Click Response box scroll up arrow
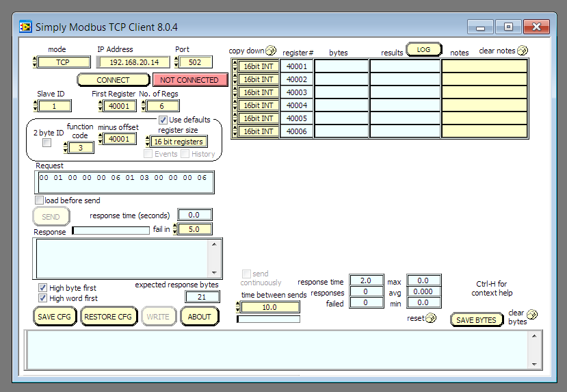567x392 pixels. click(214, 244)
